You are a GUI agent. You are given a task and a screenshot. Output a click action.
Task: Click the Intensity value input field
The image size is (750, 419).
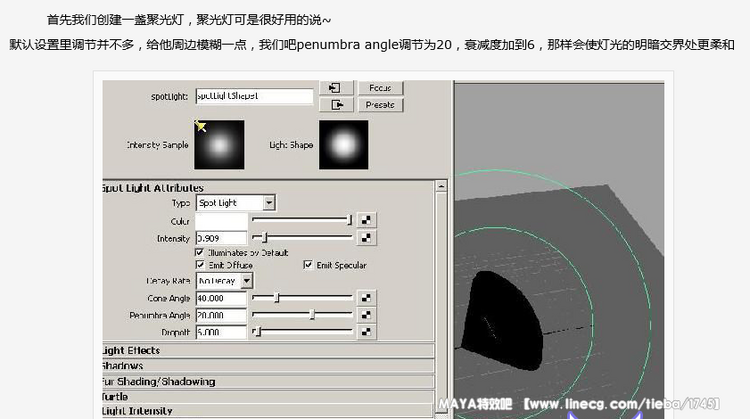[221, 238]
